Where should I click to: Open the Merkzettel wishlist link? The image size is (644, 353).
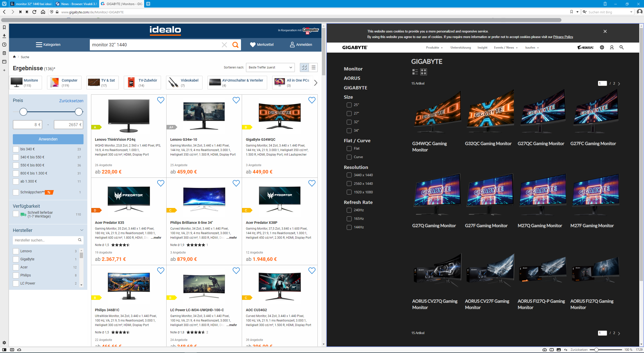(x=262, y=45)
